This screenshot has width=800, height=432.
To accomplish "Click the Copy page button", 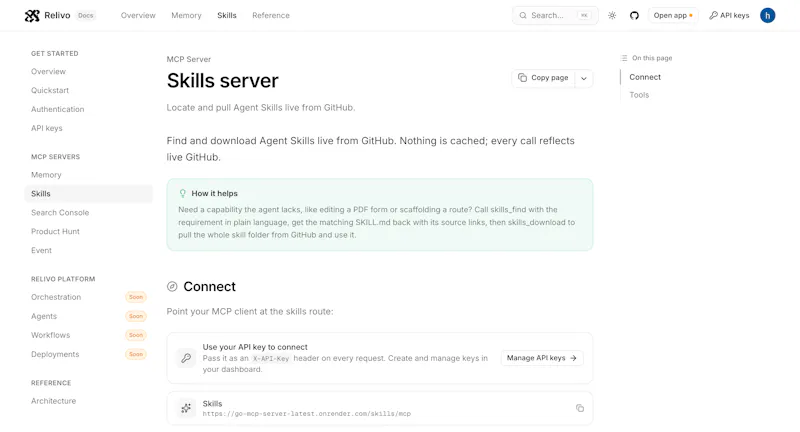I will 543,78.
